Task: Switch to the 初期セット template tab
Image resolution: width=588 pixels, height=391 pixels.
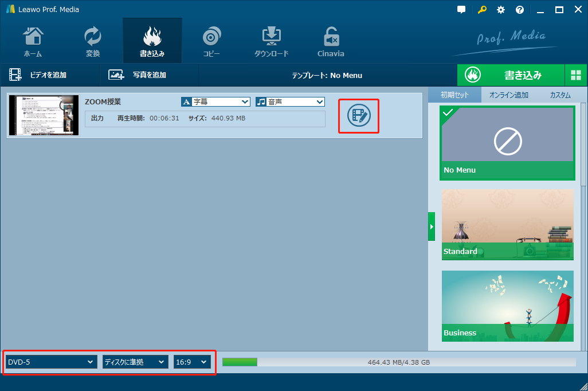Action: 454,95
